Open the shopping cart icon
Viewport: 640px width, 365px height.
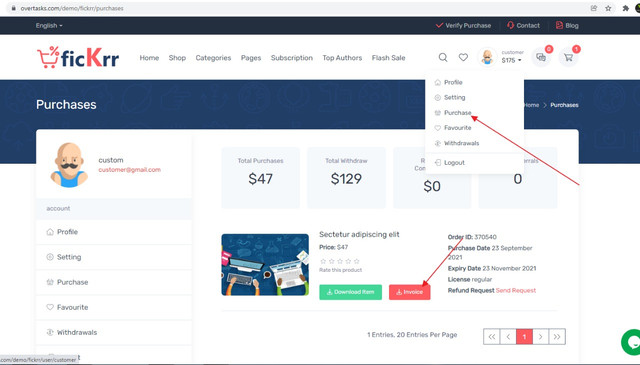(568, 58)
